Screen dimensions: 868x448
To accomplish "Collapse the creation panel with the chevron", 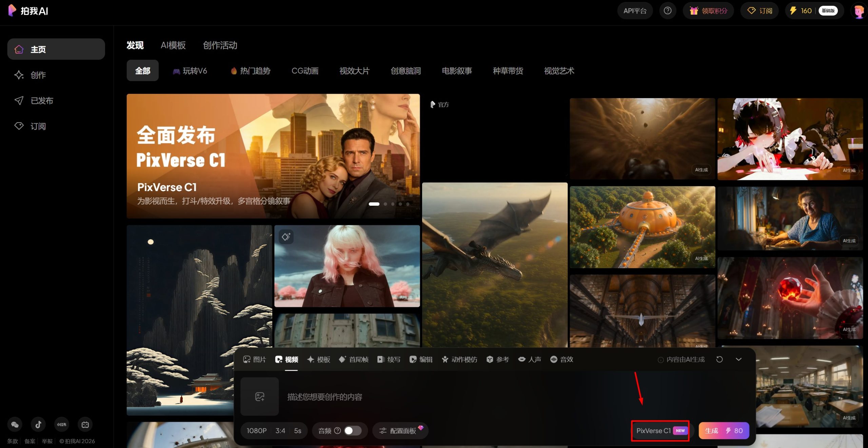I will (x=739, y=359).
